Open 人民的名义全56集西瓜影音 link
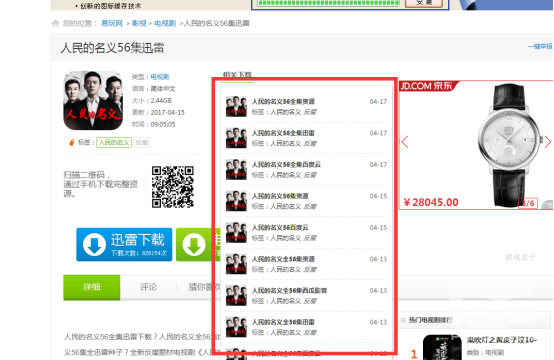The image size is (554, 360). tap(289, 290)
